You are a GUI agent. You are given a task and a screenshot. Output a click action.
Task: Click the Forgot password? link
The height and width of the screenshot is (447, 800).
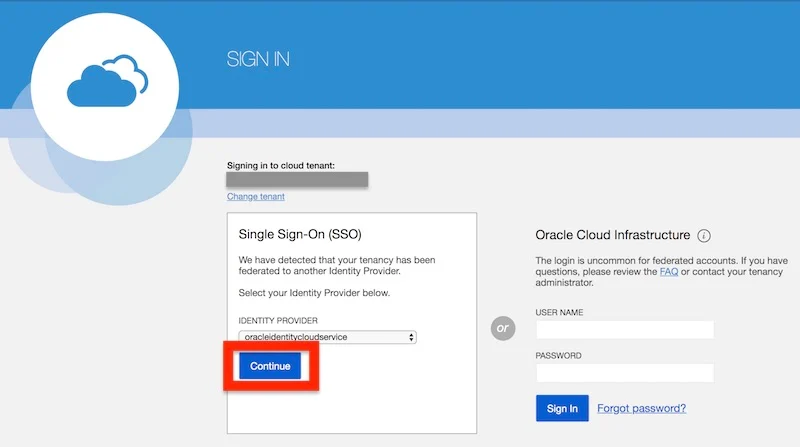641,408
